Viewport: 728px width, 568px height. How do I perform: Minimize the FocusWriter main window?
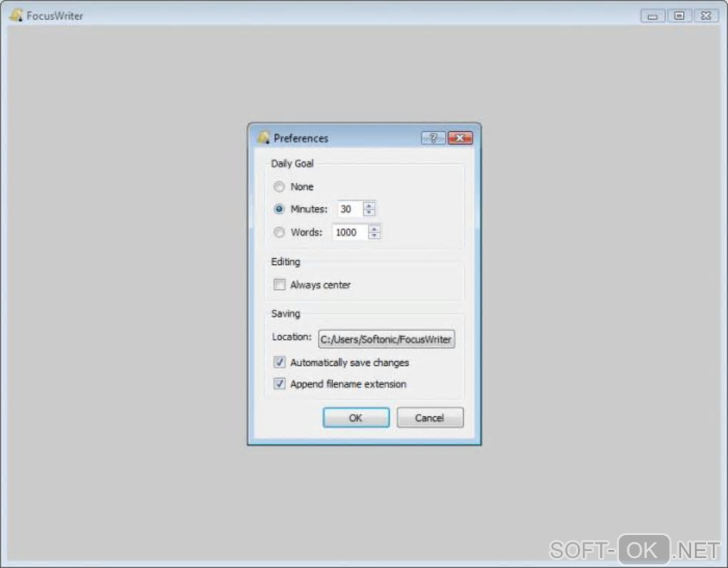[653, 16]
